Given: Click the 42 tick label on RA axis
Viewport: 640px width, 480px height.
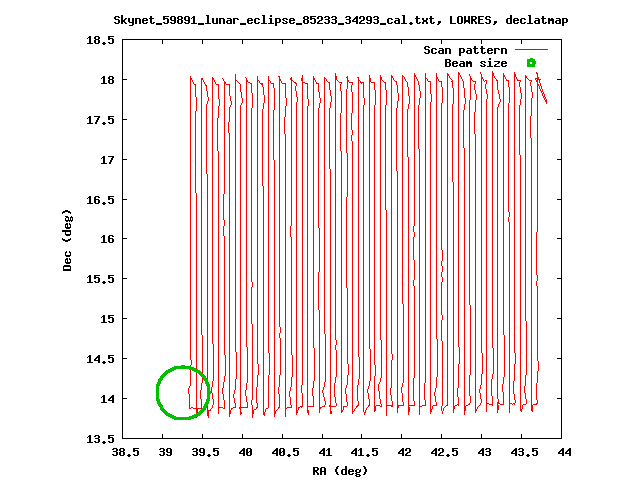Looking at the screenshot, I should [404, 452].
